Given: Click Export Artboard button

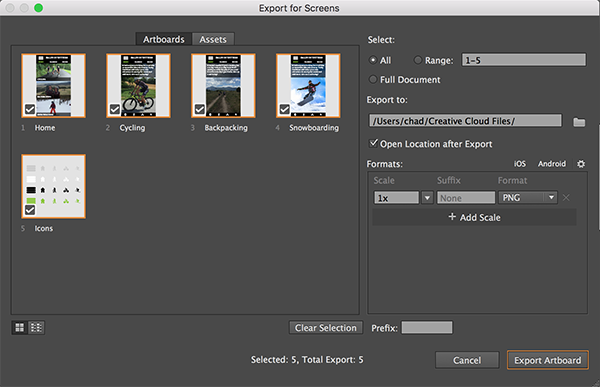Looking at the screenshot, I should tap(548, 360).
